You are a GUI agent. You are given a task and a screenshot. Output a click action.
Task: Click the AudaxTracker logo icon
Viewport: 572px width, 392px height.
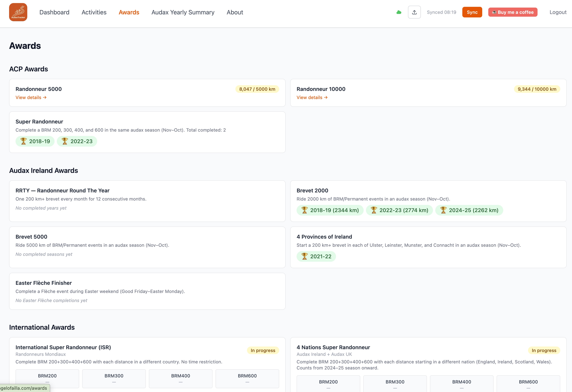coord(18,12)
